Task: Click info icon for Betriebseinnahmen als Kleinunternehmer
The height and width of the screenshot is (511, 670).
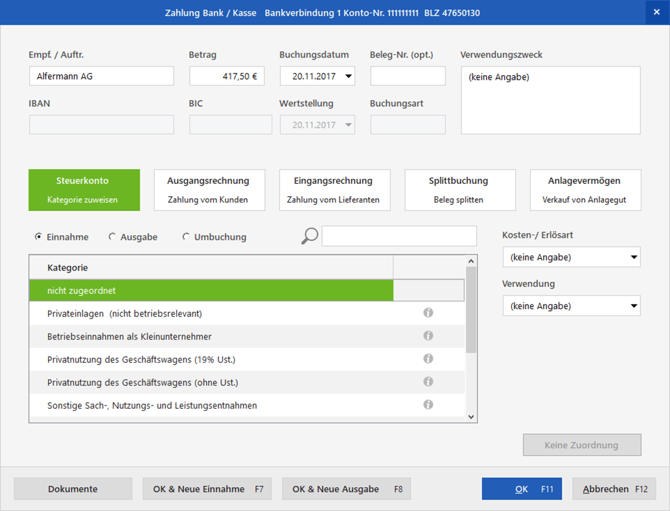Action: [x=428, y=336]
